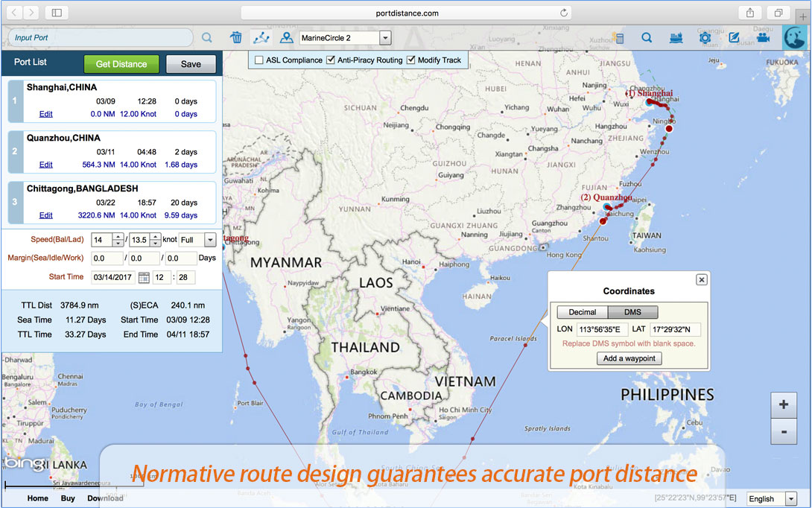Image resolution: width=812 pixels, height=508 pixels.
Task: Click the TTL Dist value 3784.9 nm
Action: point(79,305)
